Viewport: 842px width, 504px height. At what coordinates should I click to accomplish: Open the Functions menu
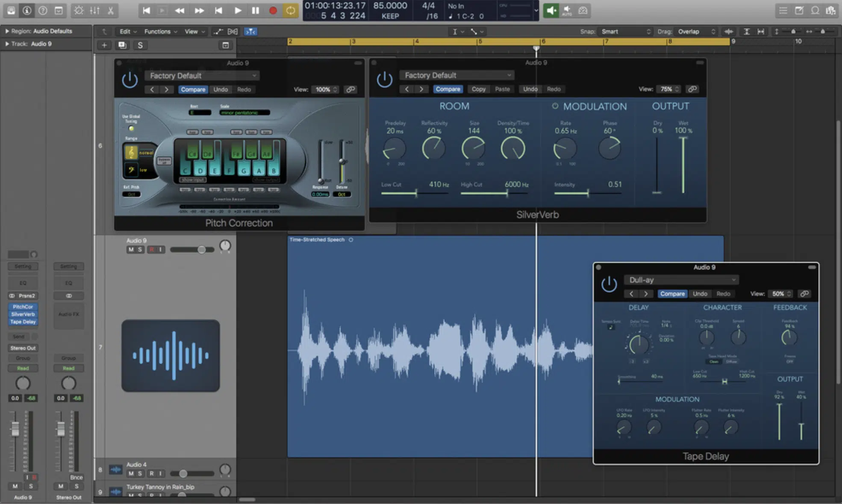(160, 32)
